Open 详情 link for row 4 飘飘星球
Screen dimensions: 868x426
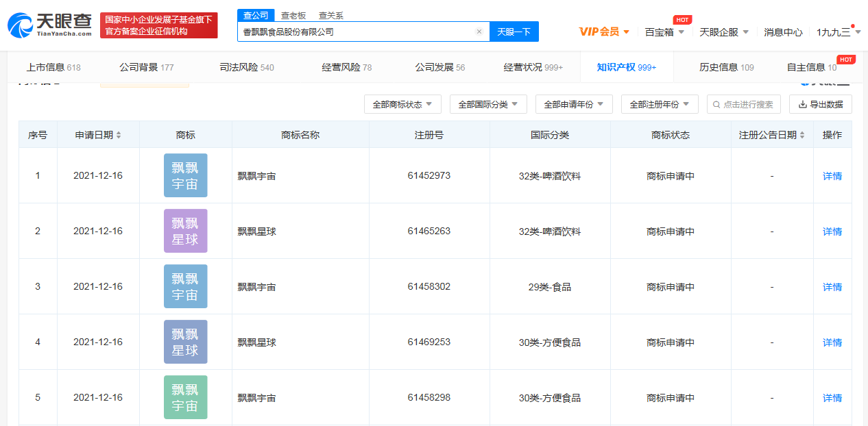point(832,342)
